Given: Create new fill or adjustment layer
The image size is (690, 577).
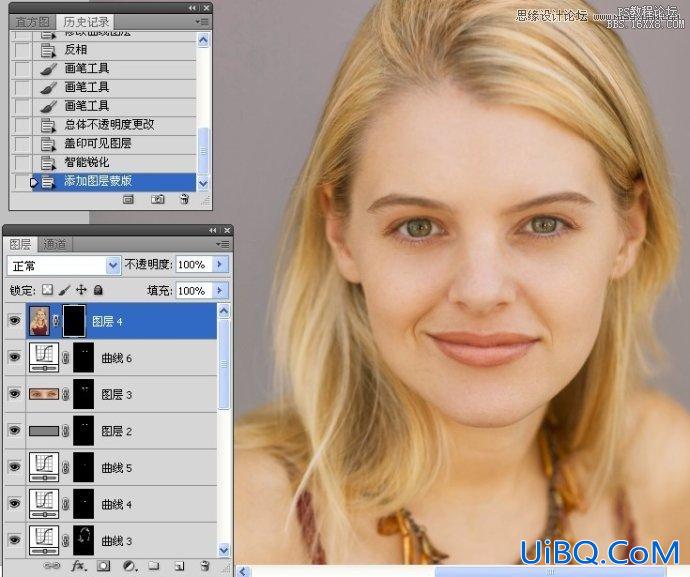Looking at the screenshot, I should coord(129,566).
